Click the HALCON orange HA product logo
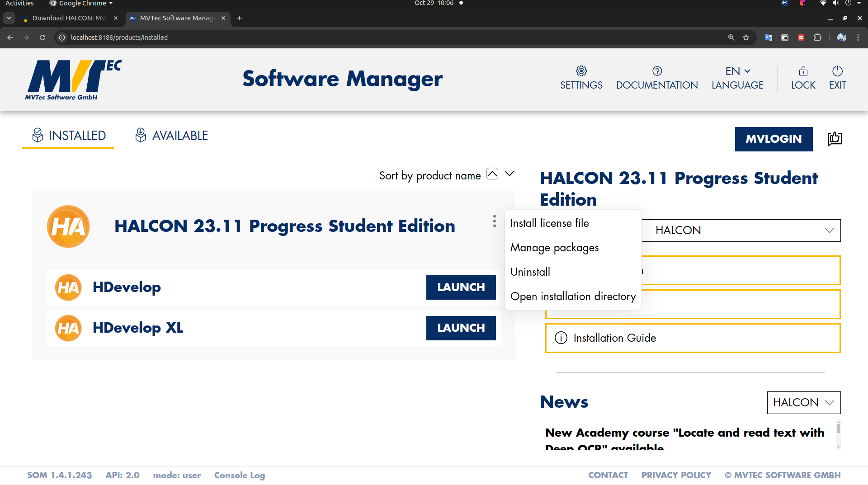 tap(68, 226)
